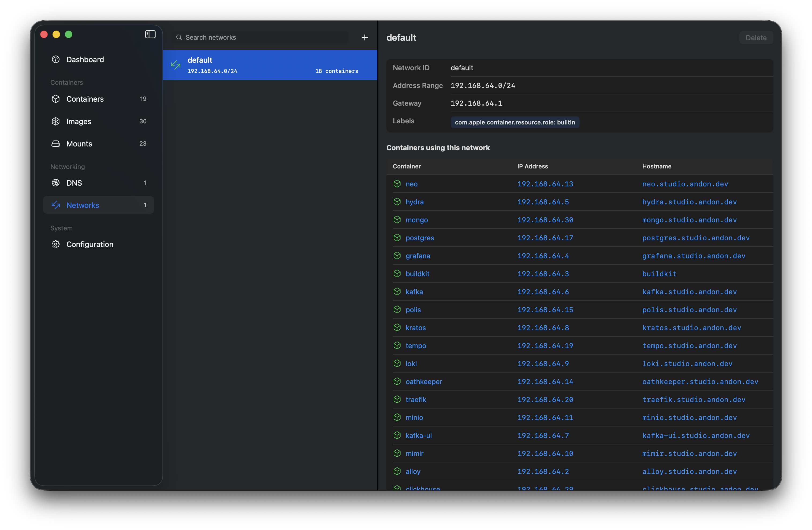Click the Networks arrows icon in sidebar
The image size is (812, 530).
(56, 205)
